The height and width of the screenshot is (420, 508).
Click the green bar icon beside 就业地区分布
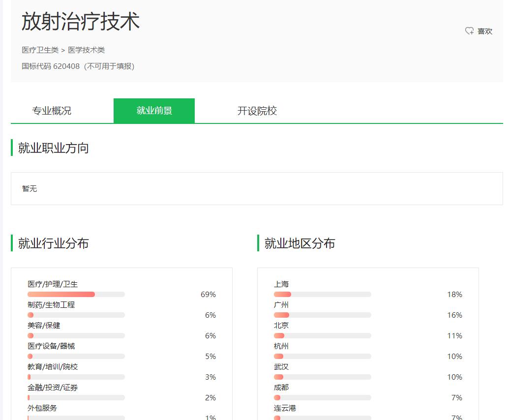(258, 243)
